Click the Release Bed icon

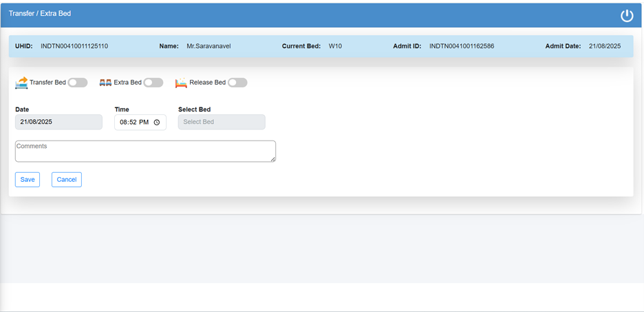click(x=181, y=83)
